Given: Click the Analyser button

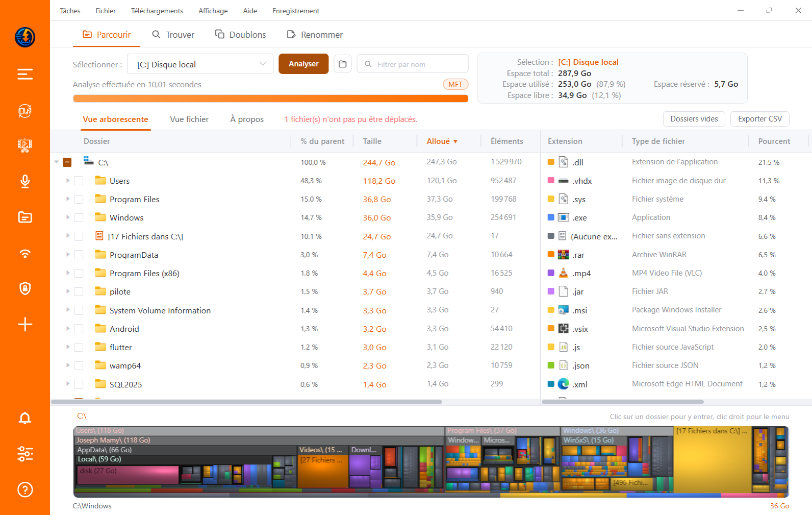Looking at the screenshot, I should pos(303,64).
